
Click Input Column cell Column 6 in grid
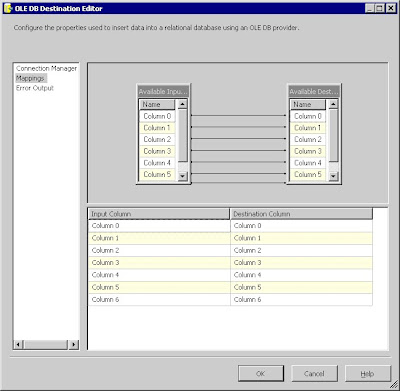click(159, 300)
